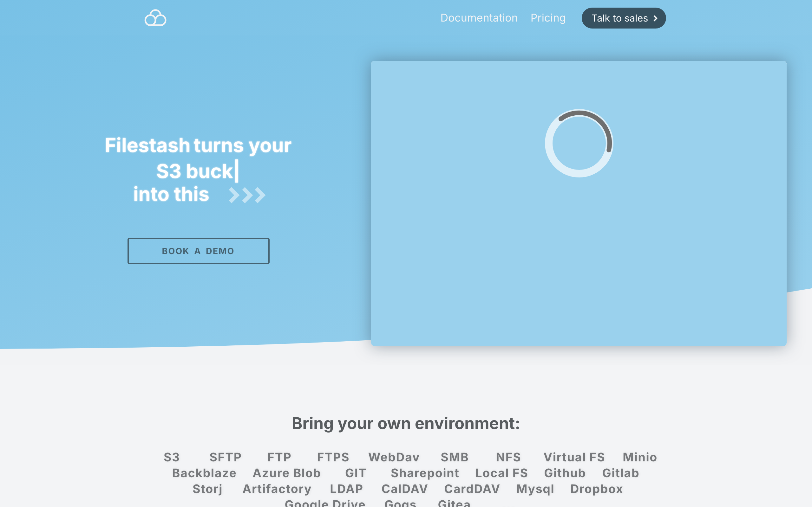This screenshot has height=507, width=812.
Task: Click the chevron on Talk to sales
Action: pyautogui.click(x=655, y=18)
